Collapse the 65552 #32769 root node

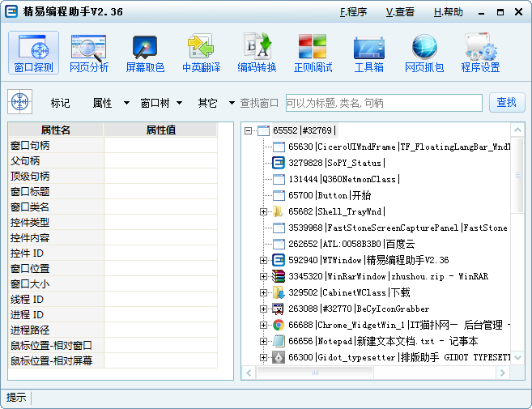248,130
